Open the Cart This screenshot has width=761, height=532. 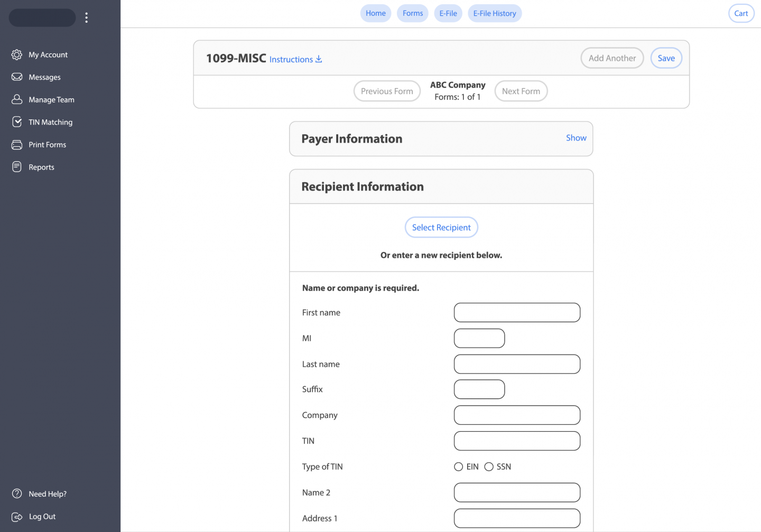coord(741,14)
